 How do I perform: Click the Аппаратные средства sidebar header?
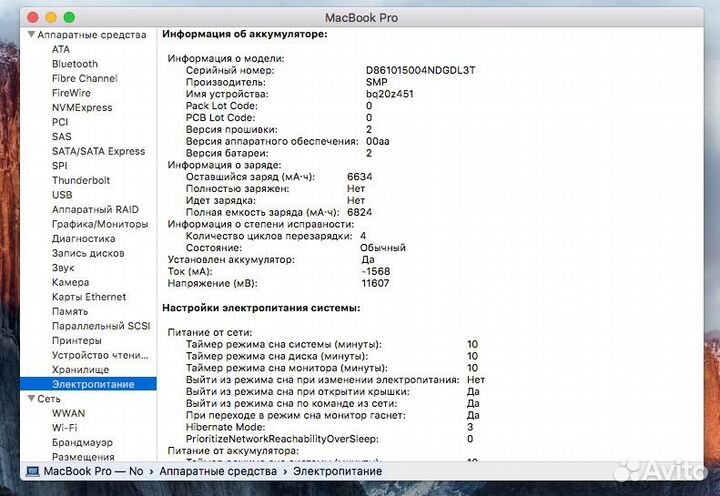[92, 34]
